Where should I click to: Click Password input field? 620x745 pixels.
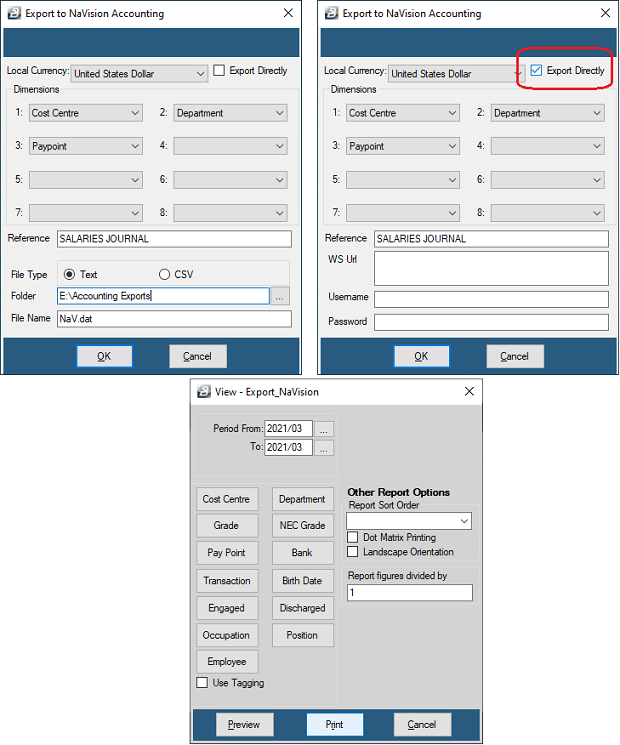[491, 322]
